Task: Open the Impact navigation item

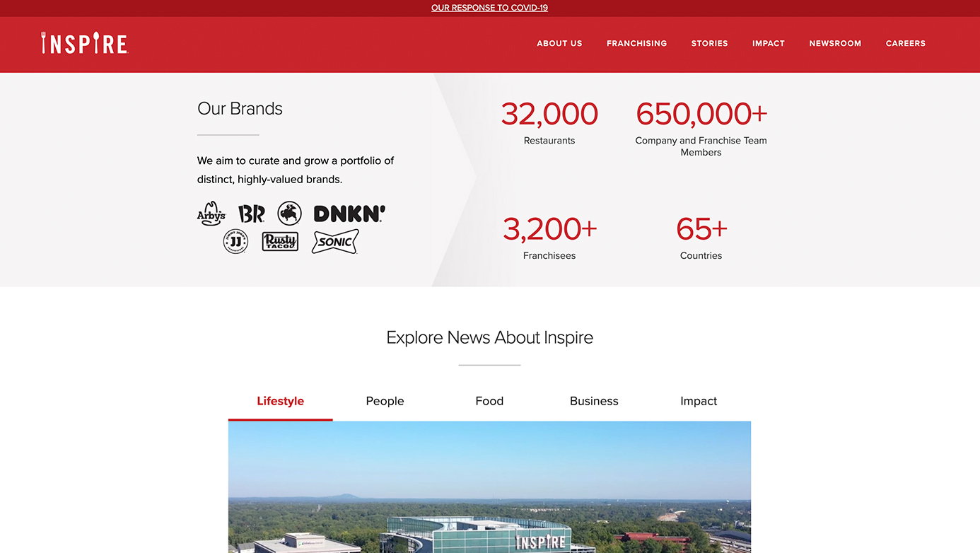Action: 769,43
